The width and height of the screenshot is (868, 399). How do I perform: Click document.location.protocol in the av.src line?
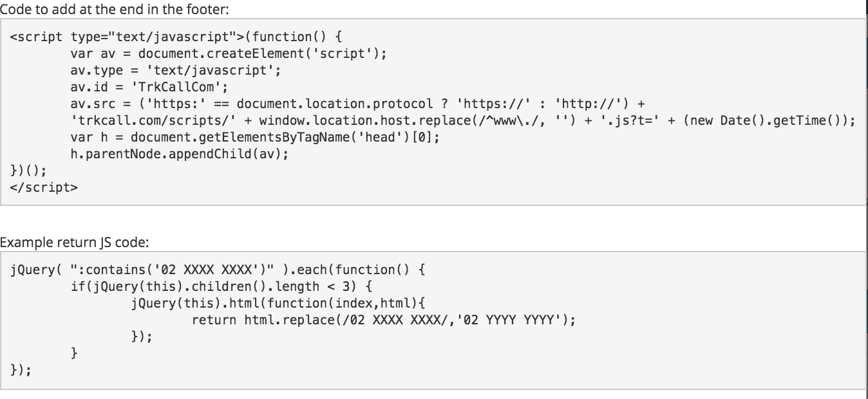pyautogui.click(x=335, y=103)
